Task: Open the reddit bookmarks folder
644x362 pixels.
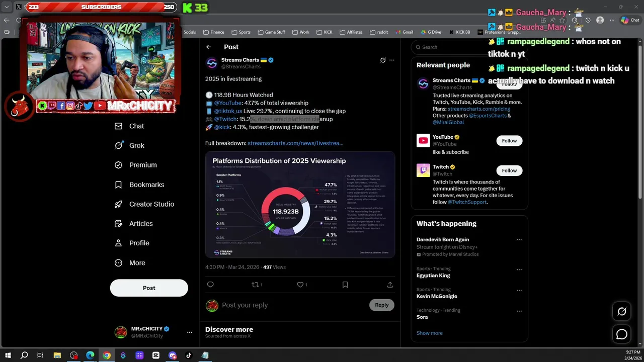Action: coord(378,32)
